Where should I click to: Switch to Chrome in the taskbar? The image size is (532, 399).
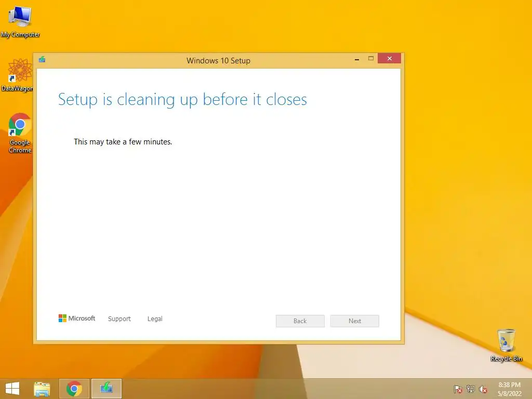74,389
